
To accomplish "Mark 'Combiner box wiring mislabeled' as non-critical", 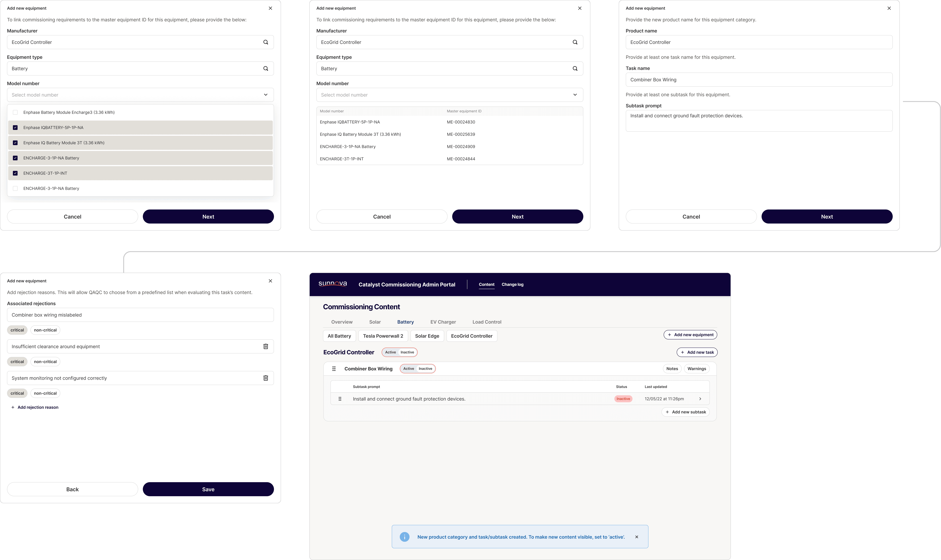I will (x=45, y=330).
